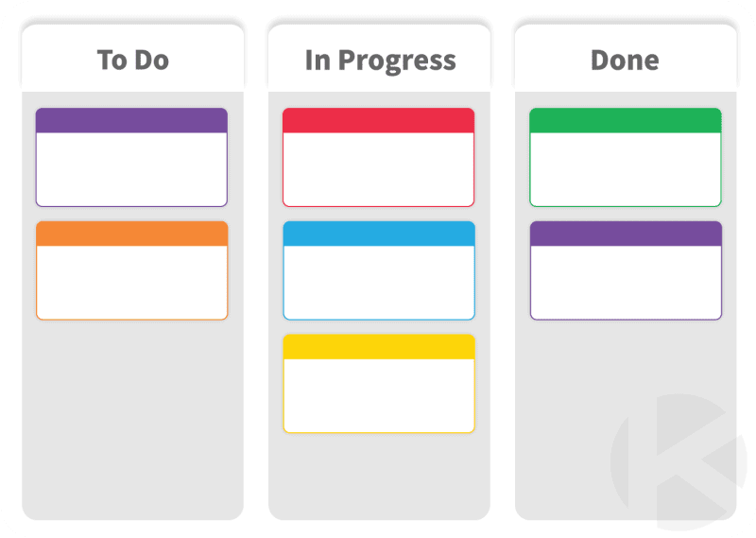Open white body of purple To Do card

click(x=131, y=168)
